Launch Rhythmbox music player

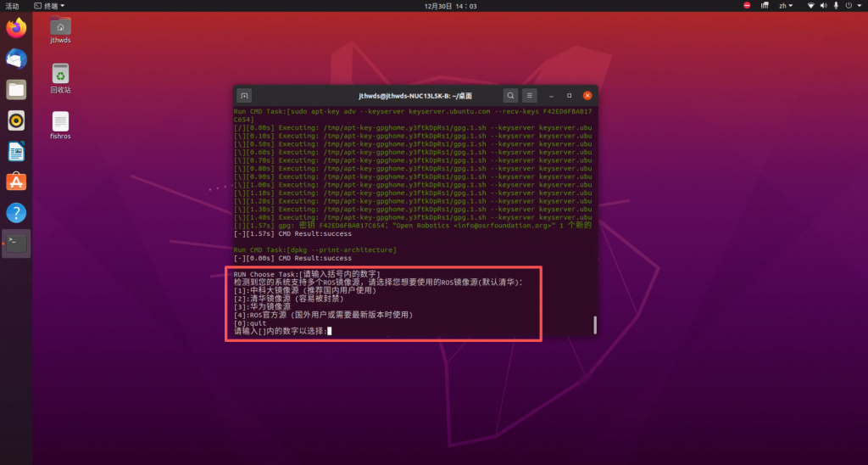coord(16,120)
